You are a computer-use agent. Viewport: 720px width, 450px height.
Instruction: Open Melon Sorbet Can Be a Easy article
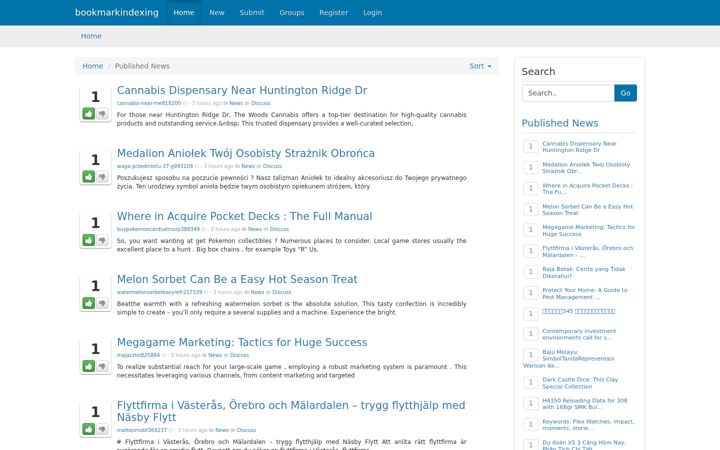click(x=237, y=279)
